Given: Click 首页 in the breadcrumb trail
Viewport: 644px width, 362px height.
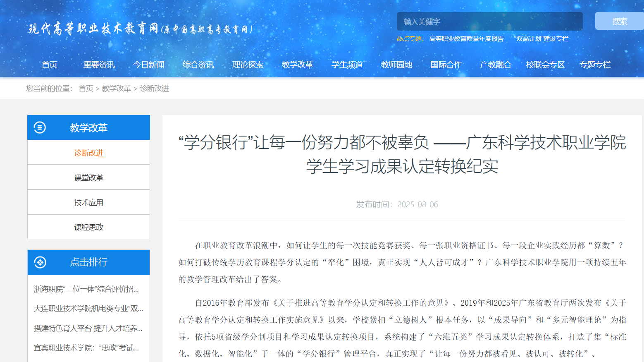Looking at the screenshot, I should point(86,88).
